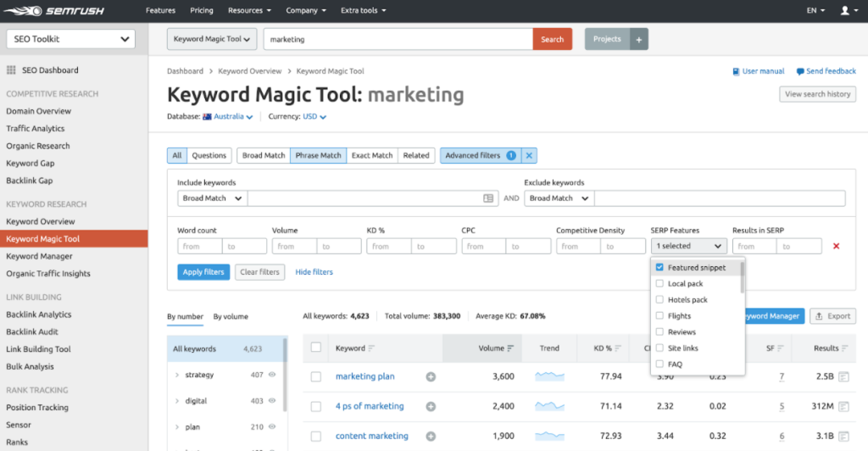The width and height of the screenshot is (868, 451).
Task: Click the Hide filters link
Action: click(x=314, y=272)
